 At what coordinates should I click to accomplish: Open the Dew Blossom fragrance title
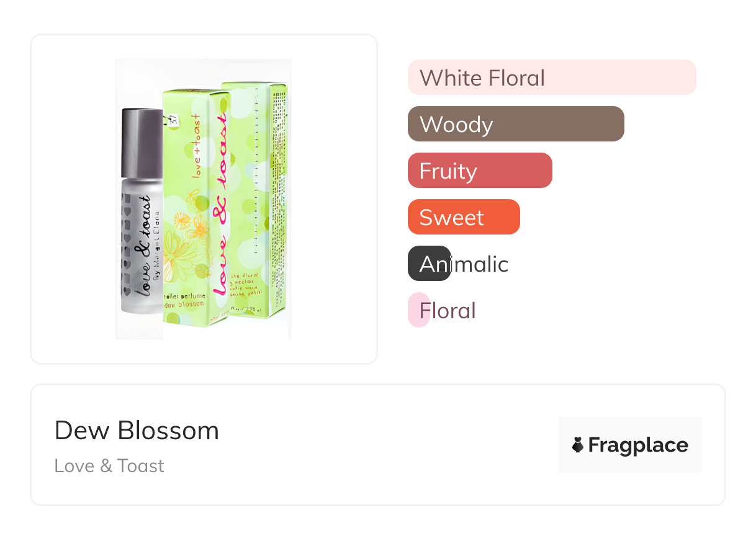pyautogui.click(x=137, y=431)
